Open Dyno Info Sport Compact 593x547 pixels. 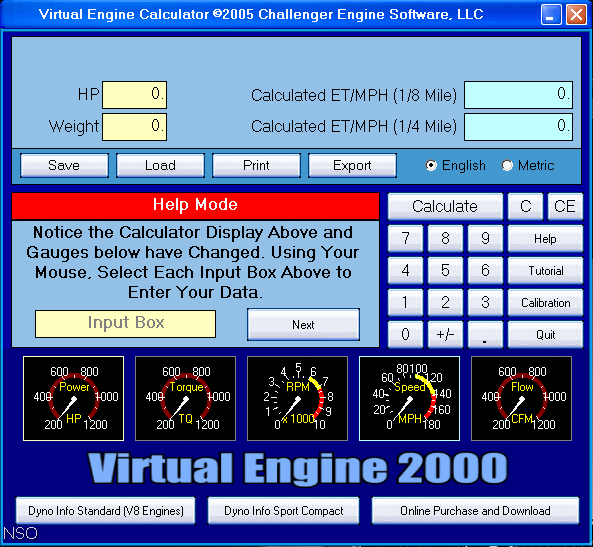(x=283, y=511)
